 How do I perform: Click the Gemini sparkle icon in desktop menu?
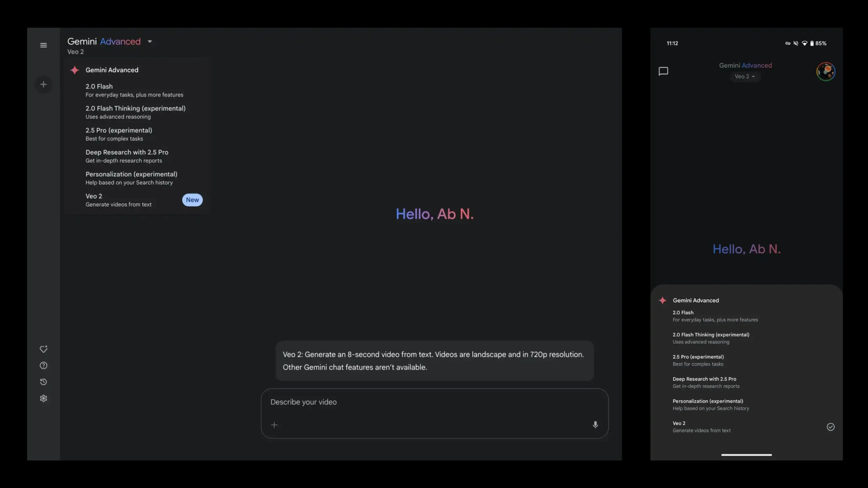(75, 70)
